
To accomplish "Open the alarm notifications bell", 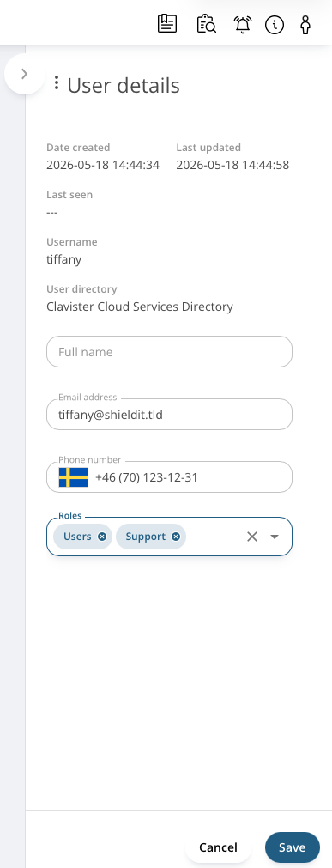I will pos(243,25).
